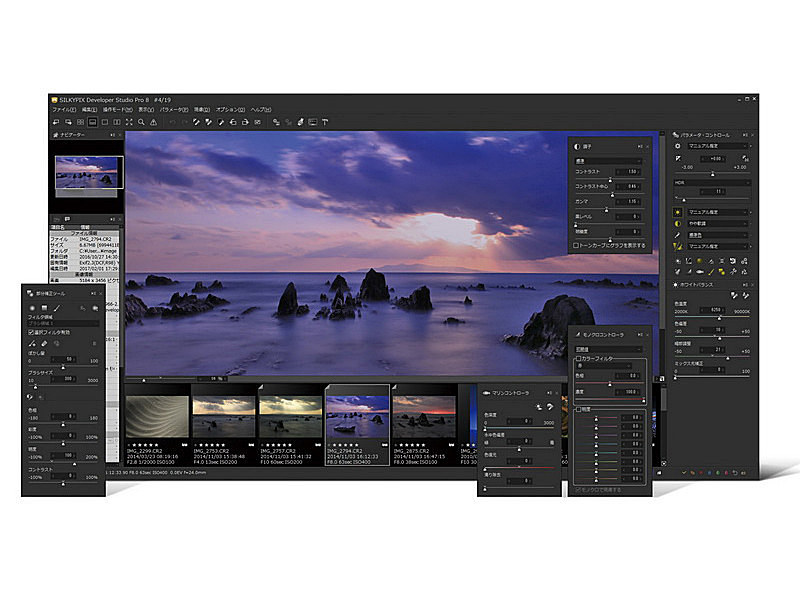Click the white balance sun icon

(678, 212)
